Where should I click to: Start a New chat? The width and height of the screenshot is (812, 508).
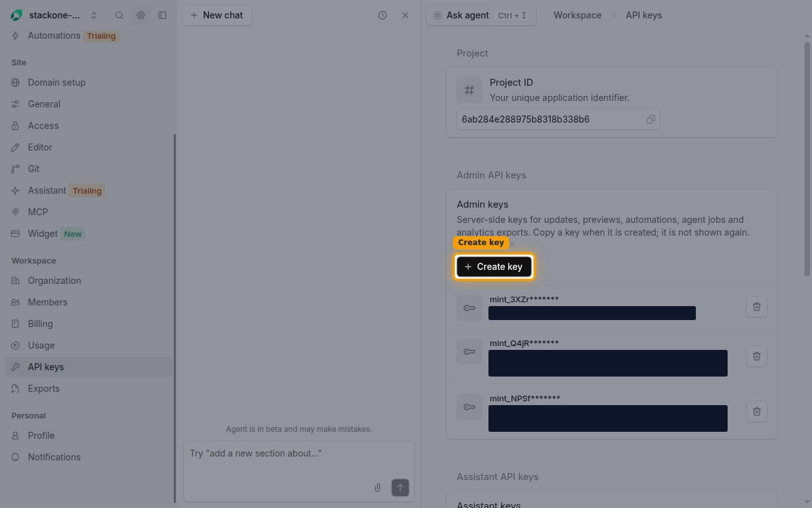pos(217,15)
